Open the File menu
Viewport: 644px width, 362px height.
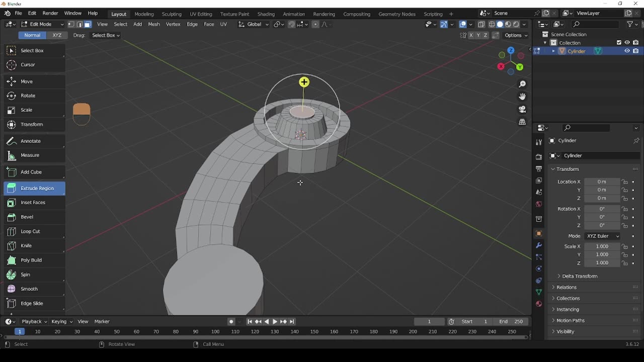(18, 13)
